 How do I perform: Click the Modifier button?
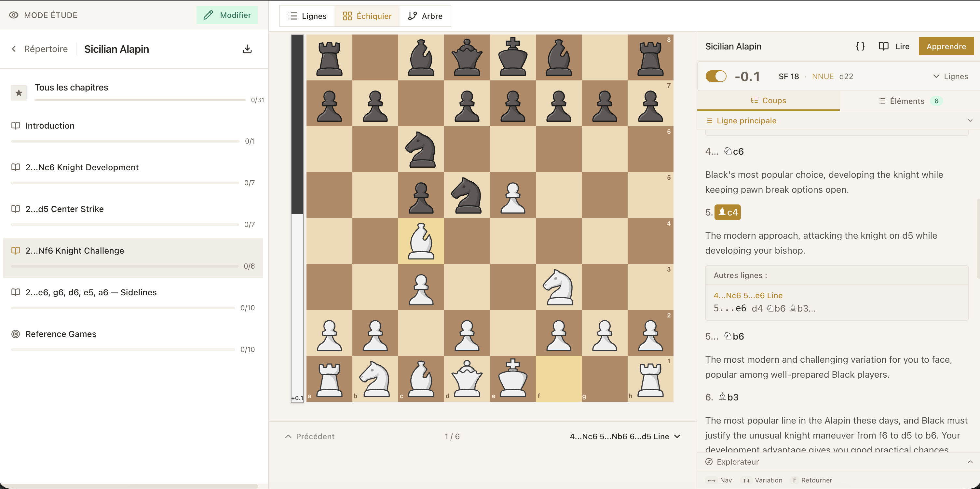coord(227,15)
